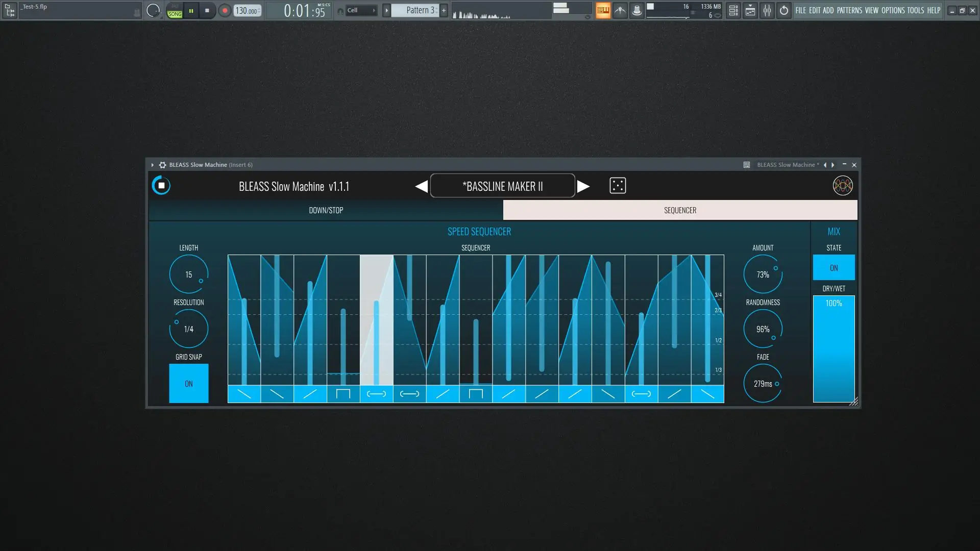
Task: Switch to the DOWN/STOP tab
Action: [x=326, y=210]
